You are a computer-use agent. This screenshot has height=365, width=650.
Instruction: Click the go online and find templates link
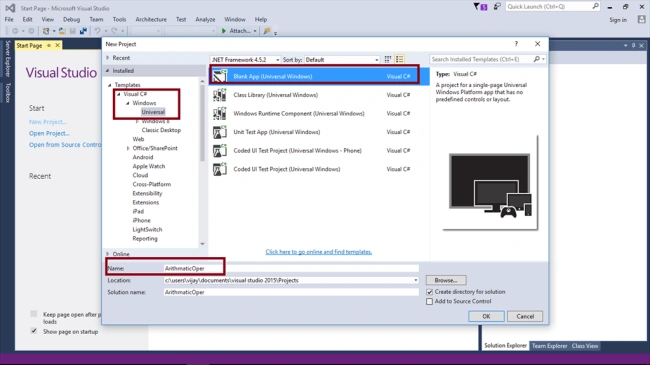[x=318, y=252]
